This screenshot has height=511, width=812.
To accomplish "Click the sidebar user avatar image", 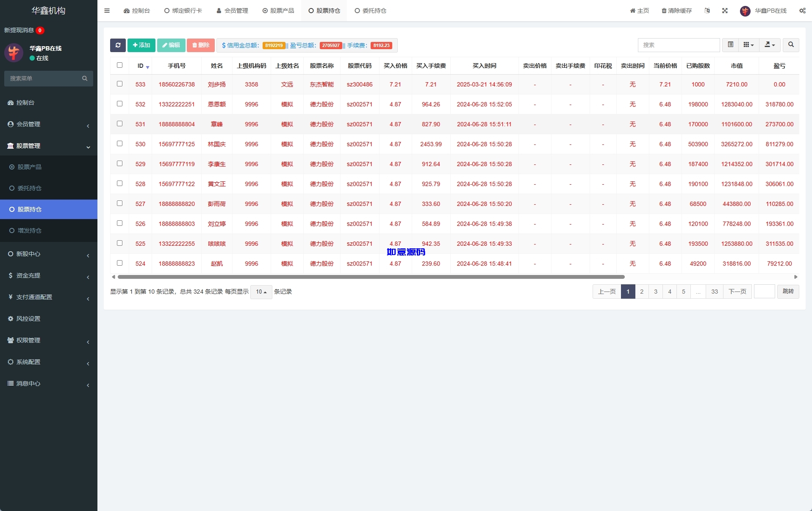I will click(14, 53).
